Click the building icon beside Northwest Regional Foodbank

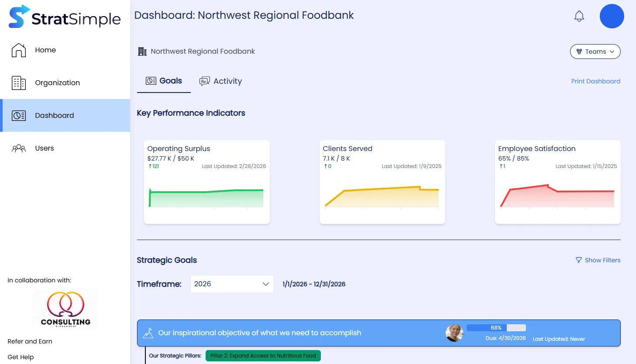click(142, 52)
